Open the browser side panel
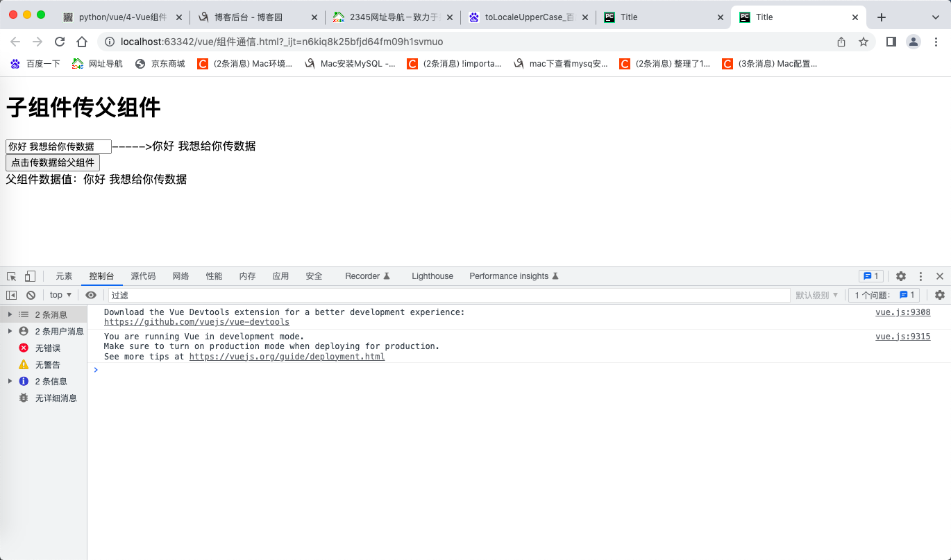This screenshot has height=560, width=951. (891, 42)
